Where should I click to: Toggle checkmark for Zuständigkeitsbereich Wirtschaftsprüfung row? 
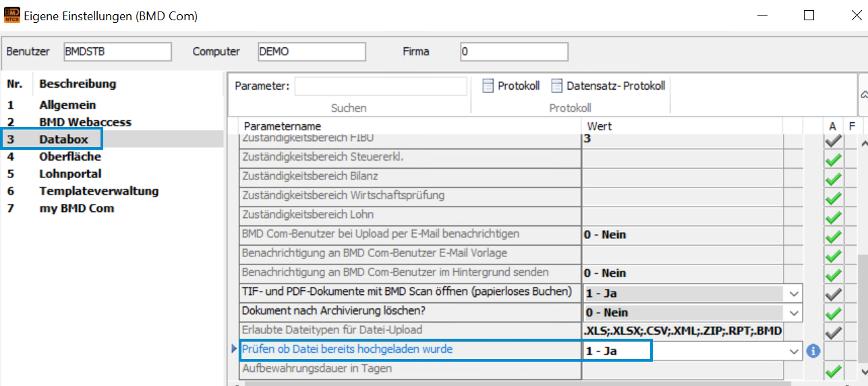[x=834, y=198]
